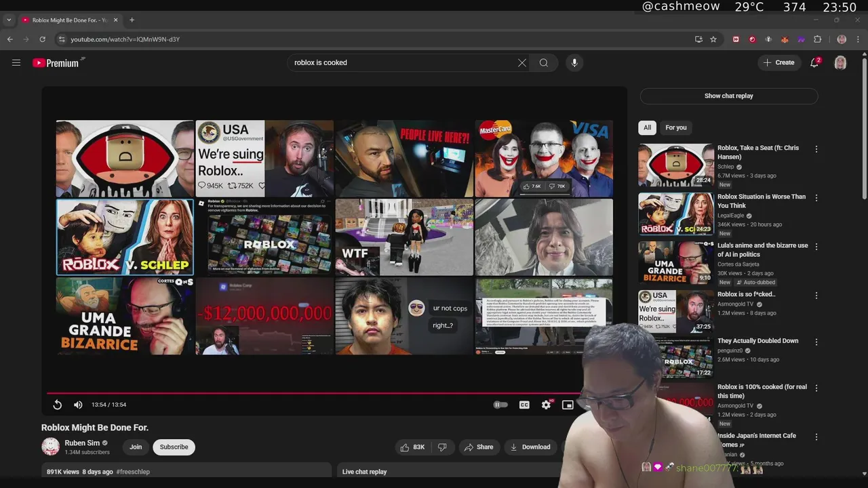This screenshot has width=868, height=488.
Task: Open the notifications bell
Action: tap(814, 62)
